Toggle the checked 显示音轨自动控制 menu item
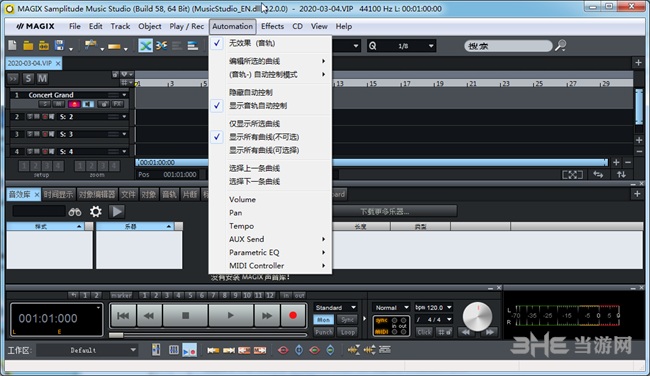The height and width of the screenshot is (376, 650). pyautogui.click(x=270, y=106)
